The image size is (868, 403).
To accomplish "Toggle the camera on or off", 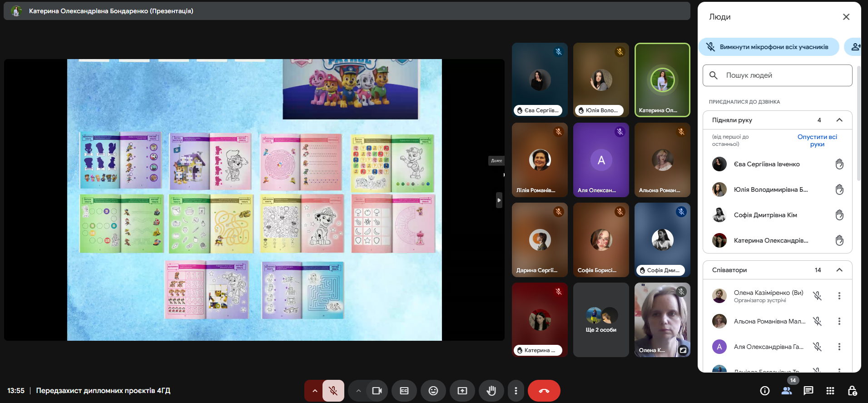I will click(x=377, y=391).
